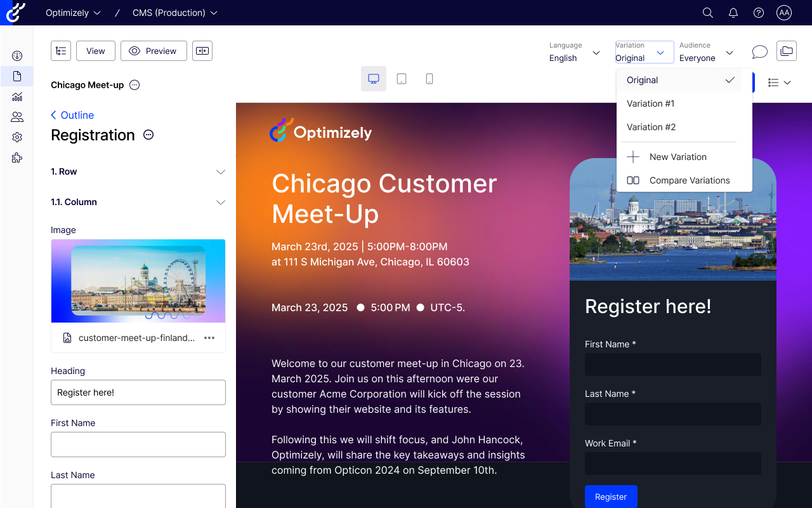Open the list options menu at right
Image resolution: width=812 pixels, height=508 pixels.
coord(779,83)
